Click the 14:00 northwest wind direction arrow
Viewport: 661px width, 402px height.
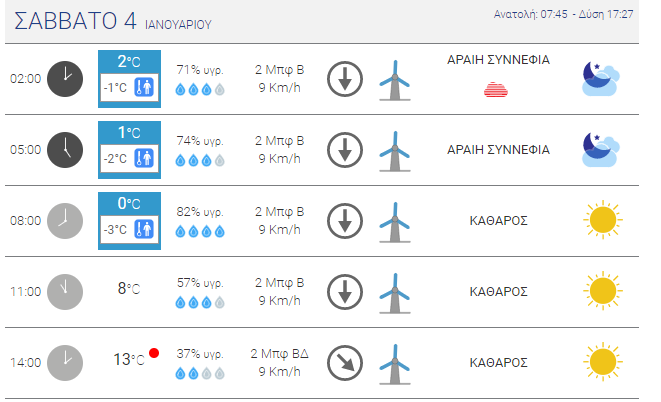coord(345,363)
